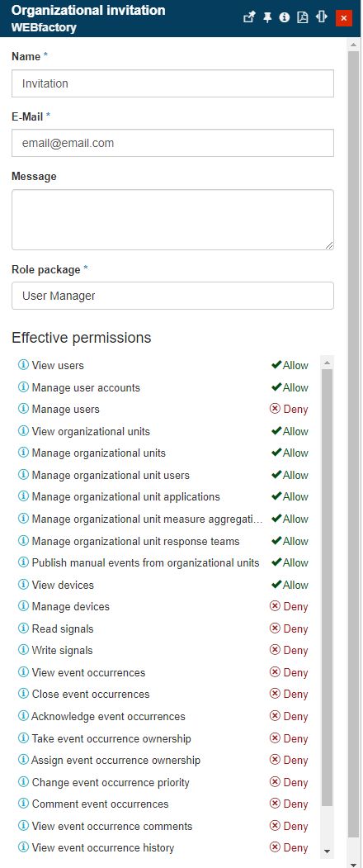Focus the E-Mail input field
This screenshot has height=868, width=363.
tap(172, 143)
